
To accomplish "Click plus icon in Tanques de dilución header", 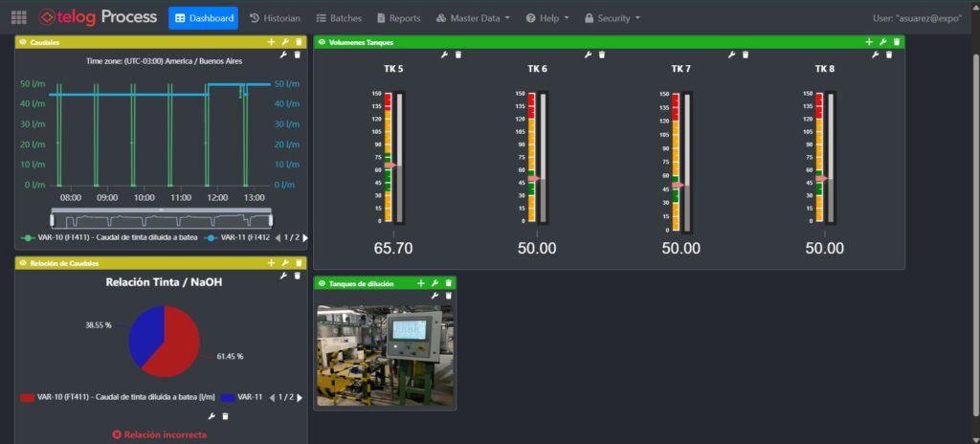I will click(420, 283).
